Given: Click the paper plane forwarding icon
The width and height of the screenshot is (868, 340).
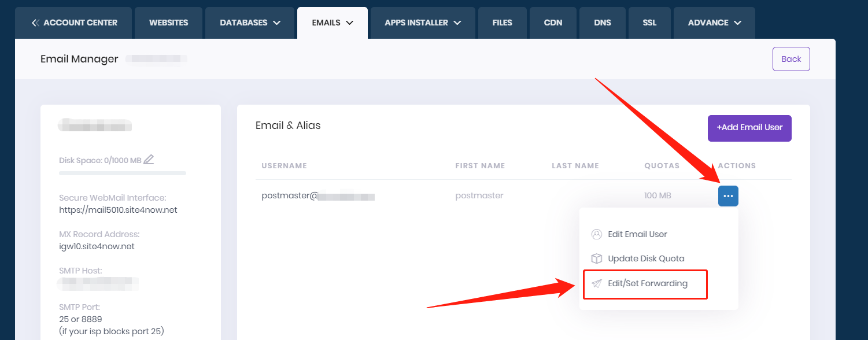Looking at the screenshot, I should [x=597, y=283].
